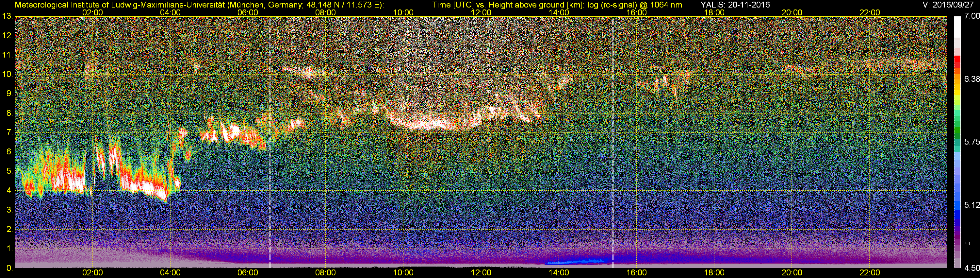Click the 9 km height axis label
The width and height of the screenshot is (980, 278).
point(9,94)
